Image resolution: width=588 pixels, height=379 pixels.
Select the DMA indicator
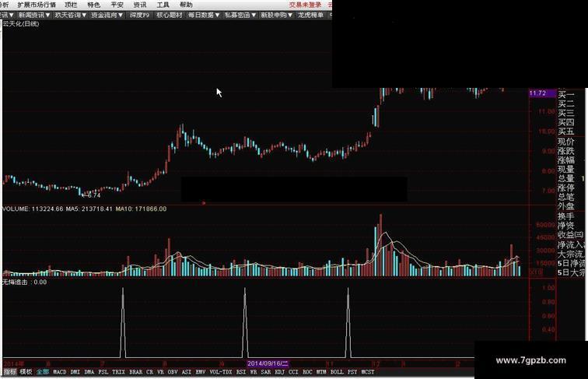click(x=89, y=372)
